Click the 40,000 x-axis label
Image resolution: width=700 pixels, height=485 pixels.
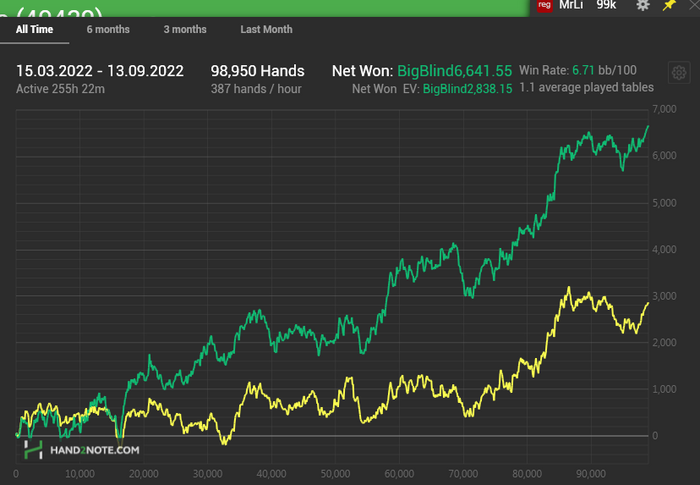(271, 474)
